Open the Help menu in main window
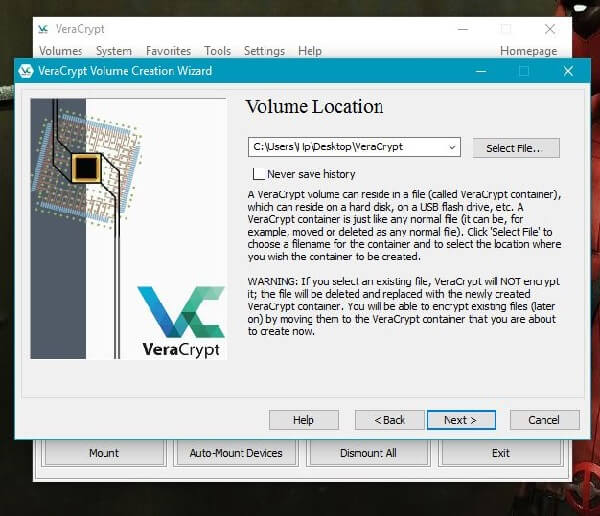 310,51
